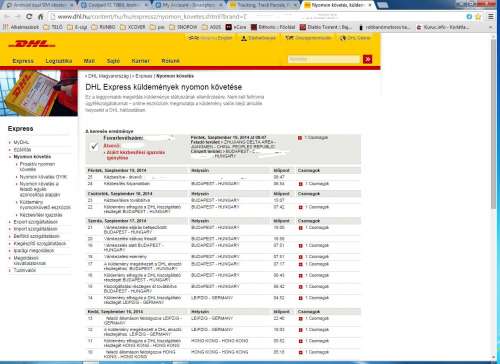Expand 1 Csomagok for event row 22
This screenshot has width=500, height=364.
(314, 207)
